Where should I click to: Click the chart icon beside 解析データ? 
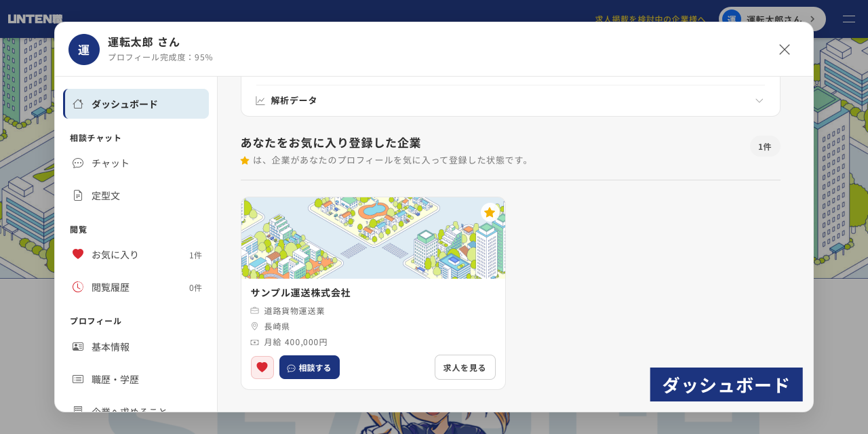pyautogui.click(x=260, y=100)
